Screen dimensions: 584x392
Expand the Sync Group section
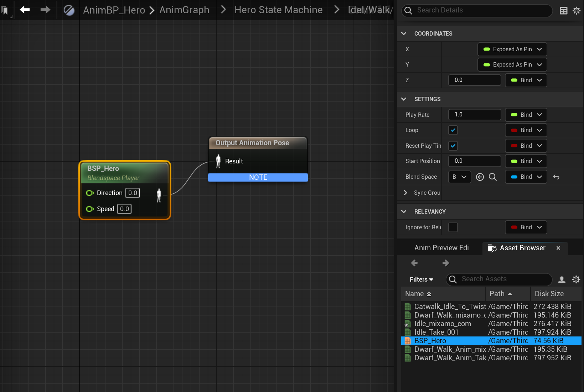pyautogui.click(x=405, y=193)
